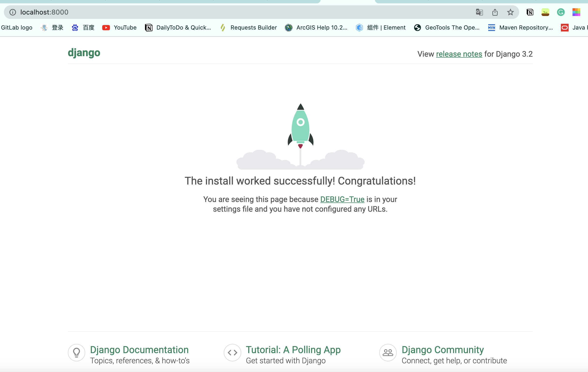Open the DEBUG=True settings link

coord(342,199)
